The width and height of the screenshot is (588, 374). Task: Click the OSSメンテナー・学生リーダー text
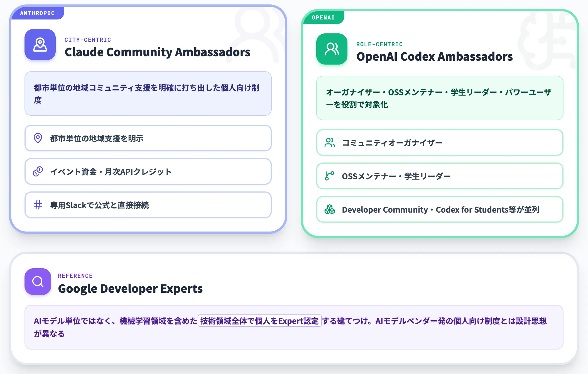pyautogui.click(x=396, y=176)
